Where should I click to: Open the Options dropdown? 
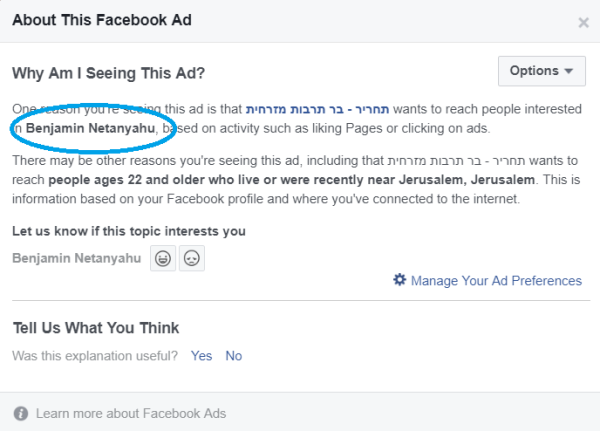[541, 71]
